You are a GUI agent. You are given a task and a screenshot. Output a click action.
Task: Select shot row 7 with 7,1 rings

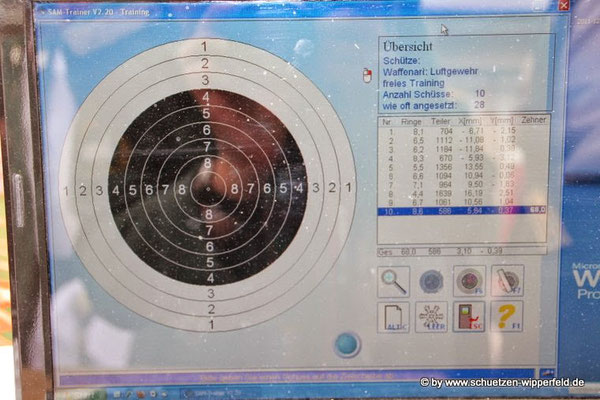click(461, 184)
